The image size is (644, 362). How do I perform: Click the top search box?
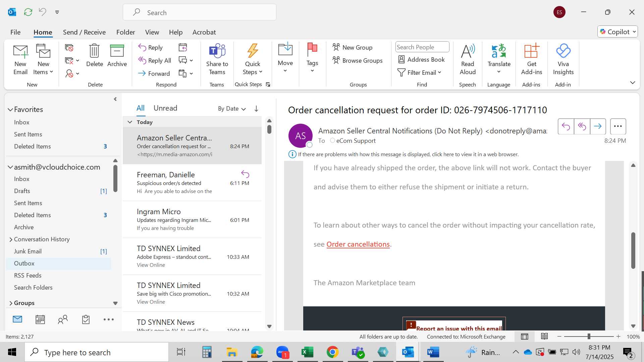click(x=200, y=12)
